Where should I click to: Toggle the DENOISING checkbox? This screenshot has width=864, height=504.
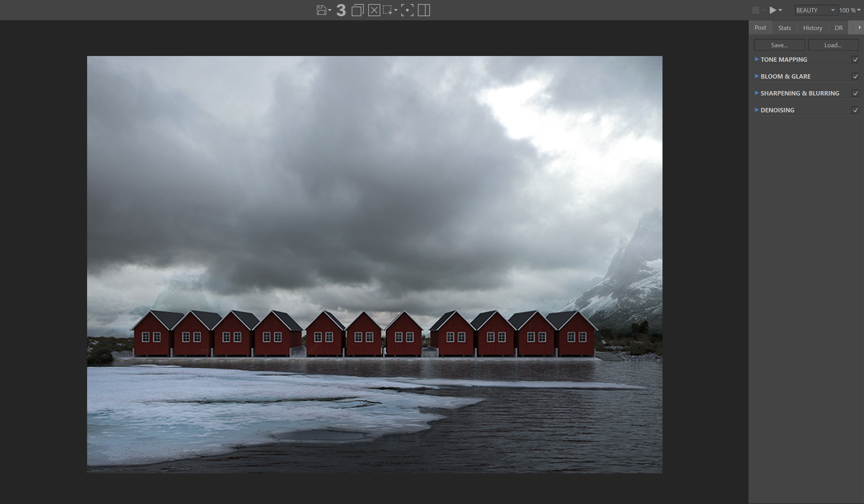[x=855, y=110]
